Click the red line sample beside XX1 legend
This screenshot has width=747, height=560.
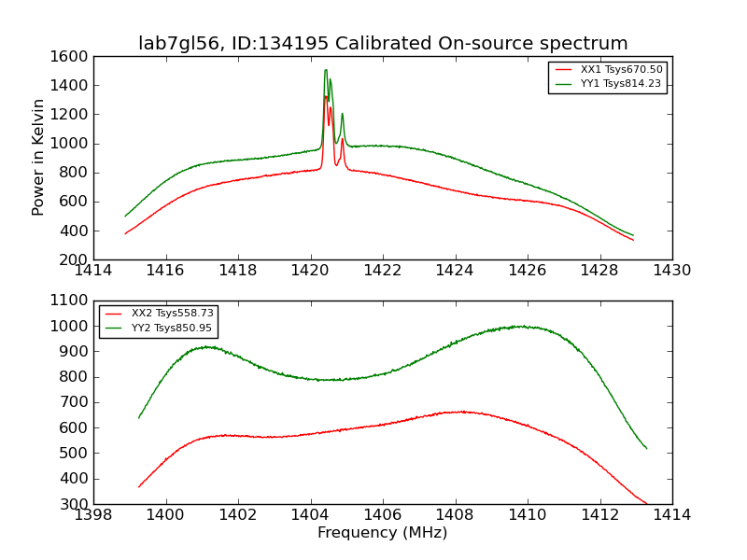pos(564,70)
